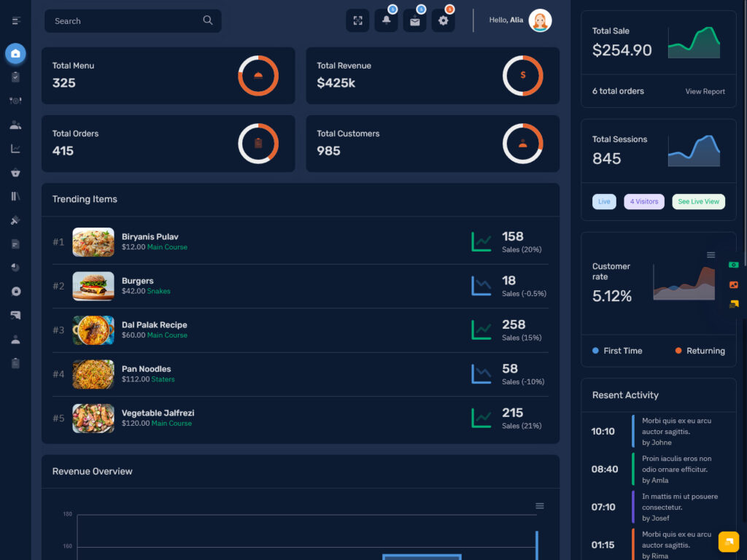Open Biryanis Pulav food thumbnail

[93, 242]
